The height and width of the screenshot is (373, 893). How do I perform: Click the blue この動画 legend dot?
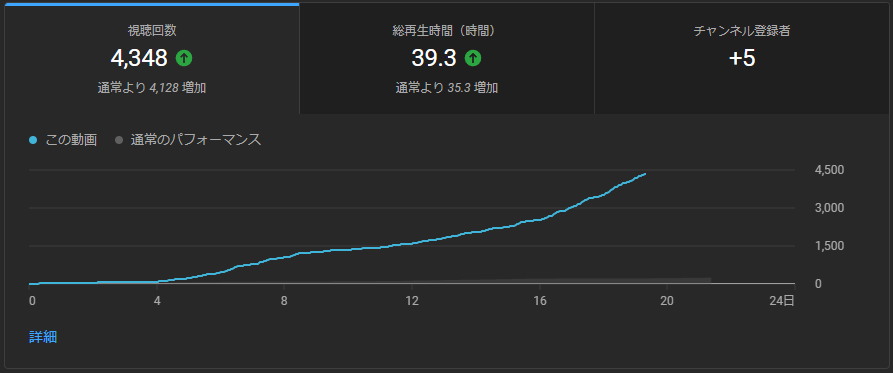[32, 140]
